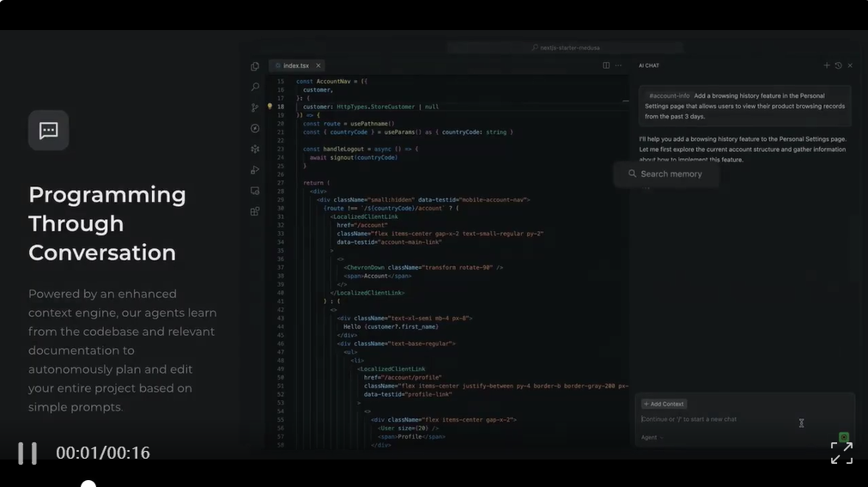Click the Search memory popup
The height and width of the screenshot is (487, 868).
(x=666, y=174)
